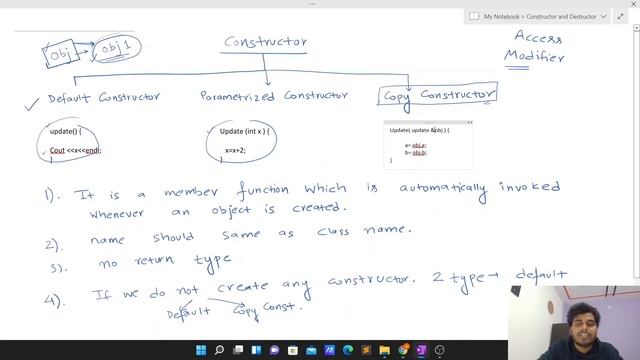Click the typed text 'Update (int x) {'

[244, 131]
